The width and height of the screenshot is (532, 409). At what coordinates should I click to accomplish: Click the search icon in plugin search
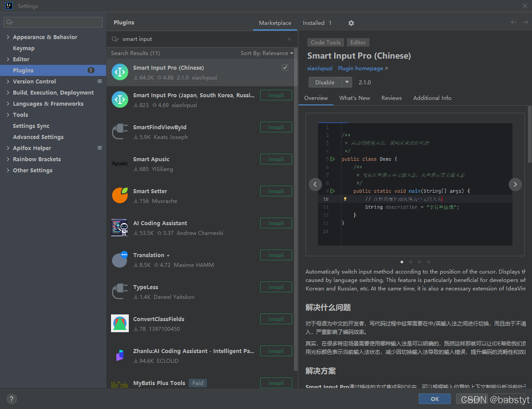point(115,39)
